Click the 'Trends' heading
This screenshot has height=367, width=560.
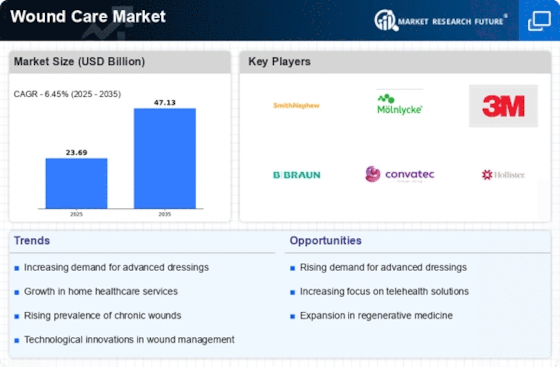[x=32, y=241]
